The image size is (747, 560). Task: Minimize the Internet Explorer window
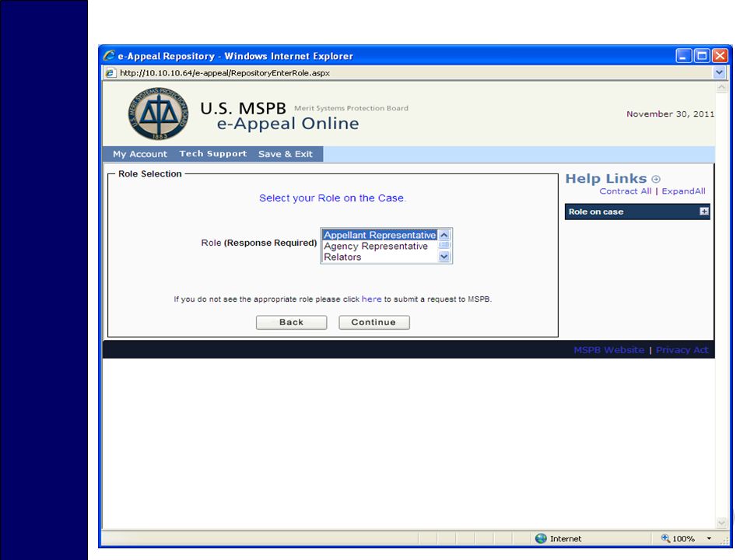(684, 56)
